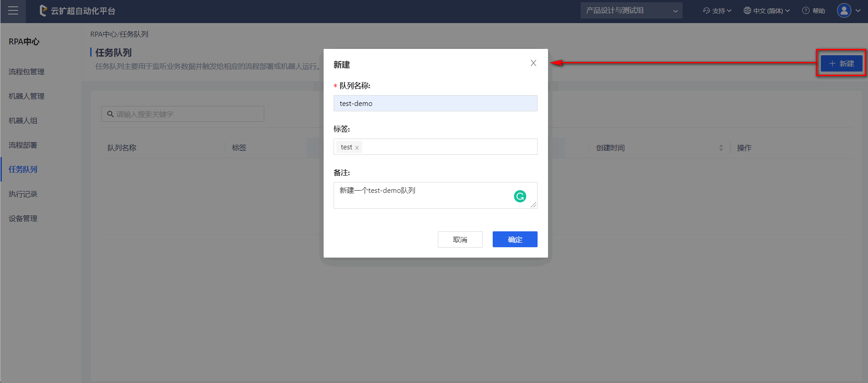Click the search keyword input box
Viewport: 868px width, 383px height.
pos(183,114)
